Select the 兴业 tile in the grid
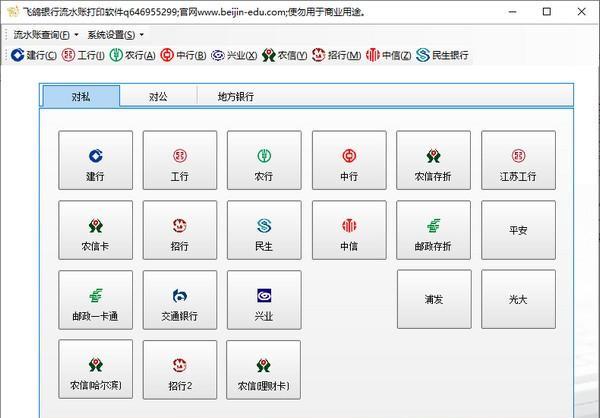 pyautogui.click(x=264, y=300)
